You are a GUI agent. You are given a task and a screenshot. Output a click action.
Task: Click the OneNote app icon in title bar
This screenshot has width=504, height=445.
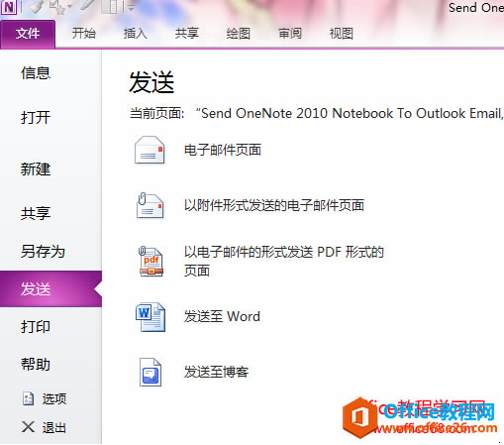point(8,7)
